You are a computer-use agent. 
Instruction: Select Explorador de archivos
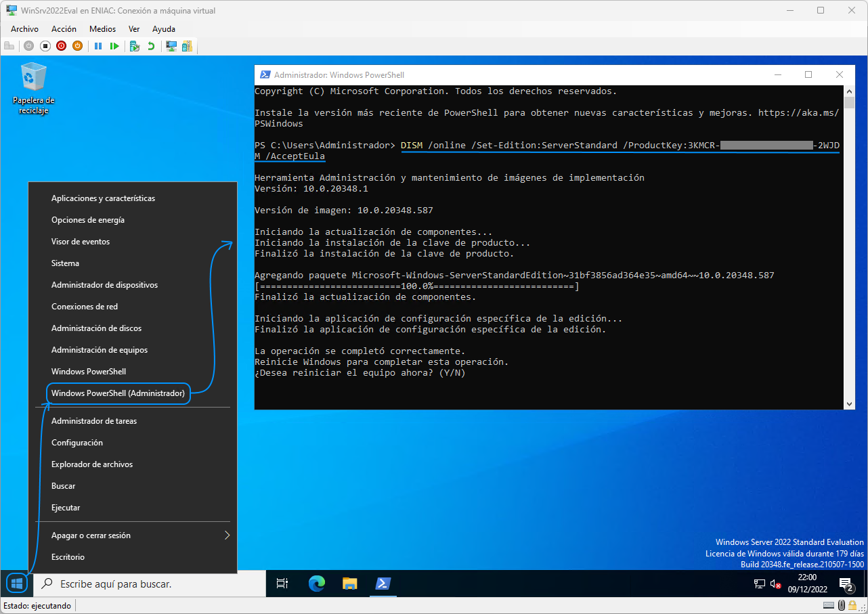(x=133, y=464)
